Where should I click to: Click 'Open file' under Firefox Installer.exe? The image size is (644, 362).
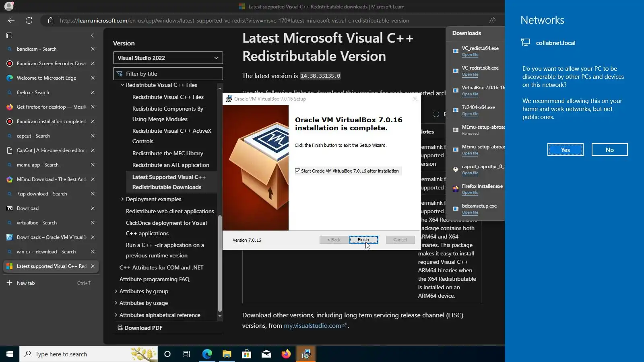[470, 193]
